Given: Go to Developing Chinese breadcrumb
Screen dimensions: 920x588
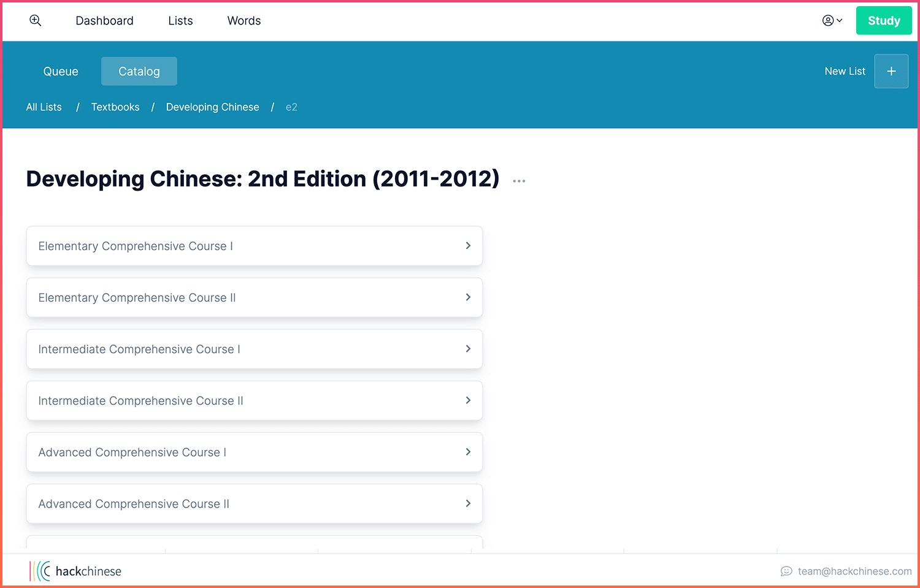Looking at the screenshot, I should (212, 107).
